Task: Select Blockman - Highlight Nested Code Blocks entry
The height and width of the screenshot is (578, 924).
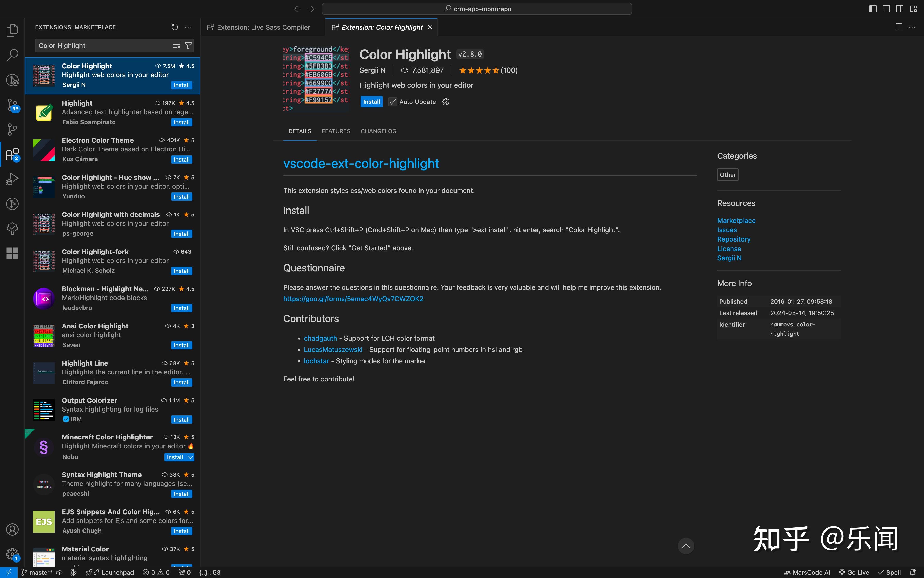Action: pyautogui.click(x=112, y=299)
